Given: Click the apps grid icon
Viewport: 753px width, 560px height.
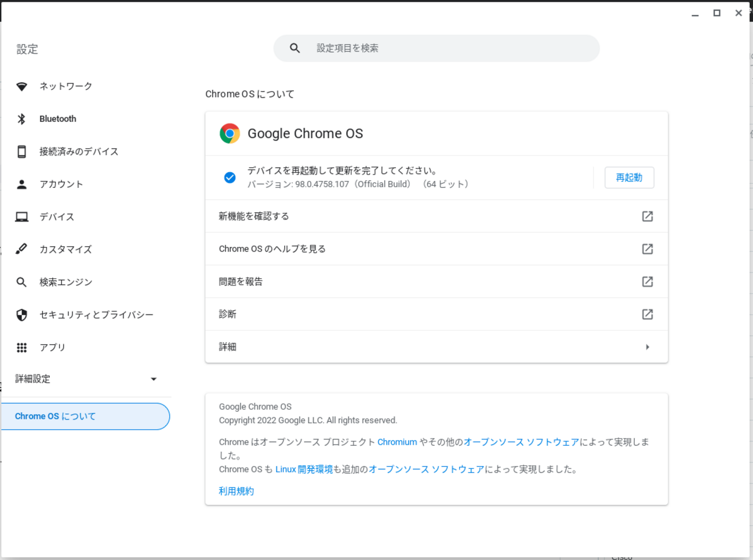Looking at the screenshot, I should coord(21,347).
